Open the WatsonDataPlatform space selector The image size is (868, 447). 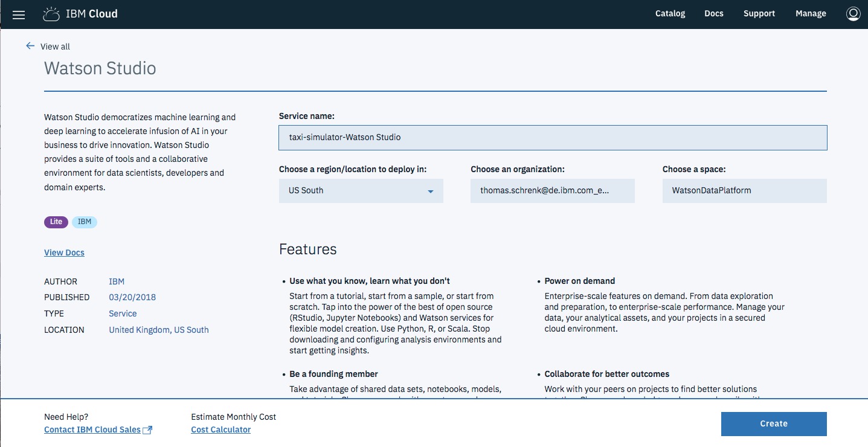tap(744, 190)
